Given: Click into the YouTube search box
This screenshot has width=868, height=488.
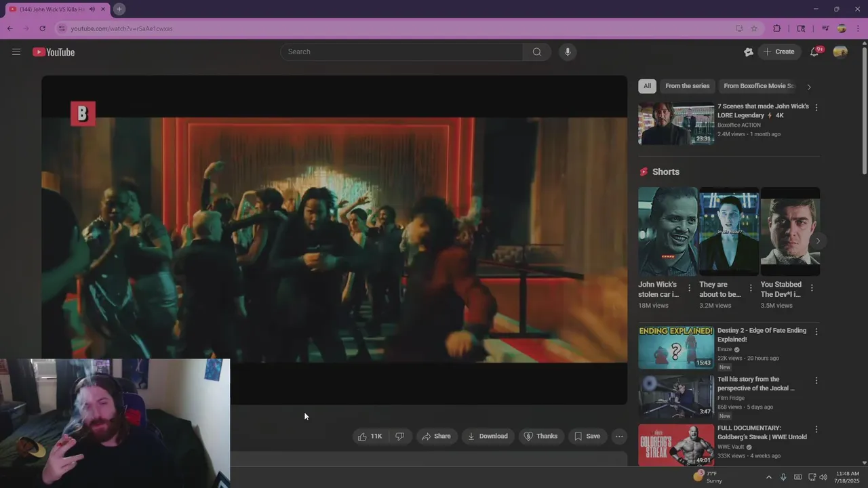Looking at the screenshot, I should [x=401, y=52].
